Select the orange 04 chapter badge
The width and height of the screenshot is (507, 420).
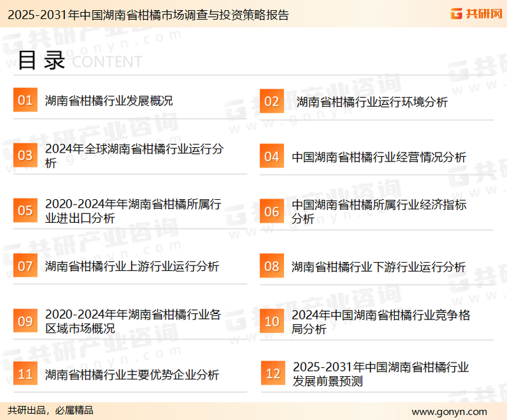272,156
